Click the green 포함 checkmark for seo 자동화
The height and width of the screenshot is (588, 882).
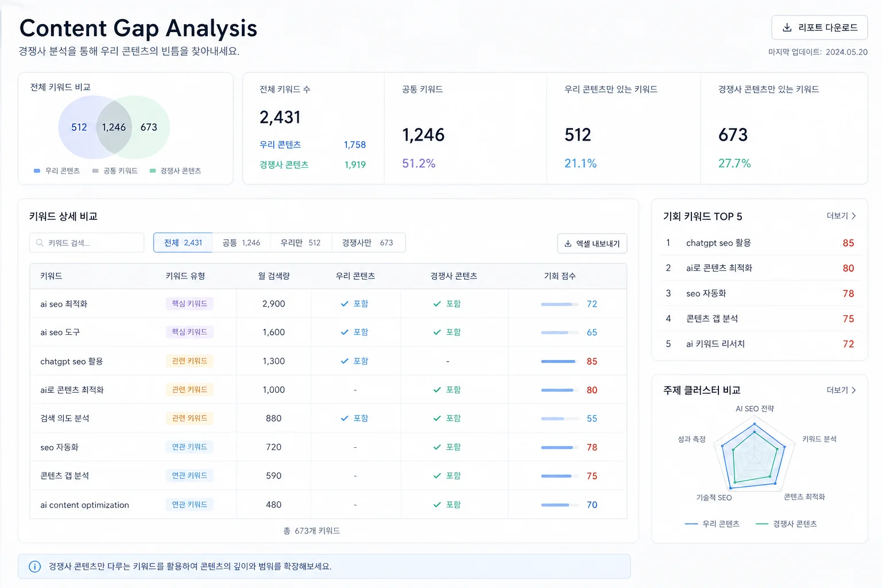point(437,447)
